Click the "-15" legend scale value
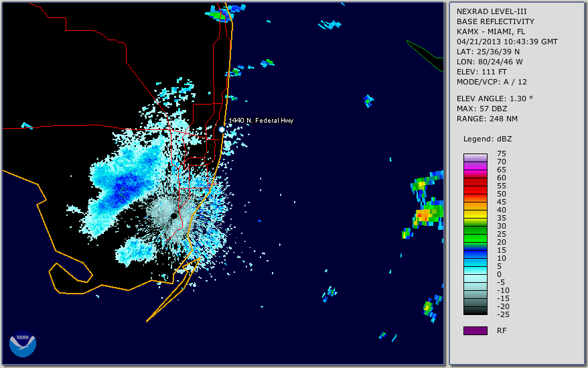588x368 pixels. click(503, 298)
